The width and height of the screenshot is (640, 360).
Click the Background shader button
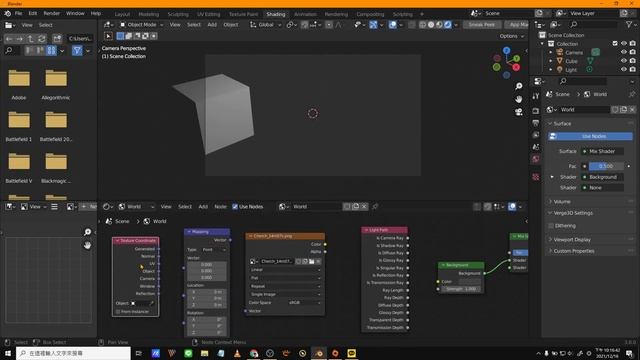point(602,177)
